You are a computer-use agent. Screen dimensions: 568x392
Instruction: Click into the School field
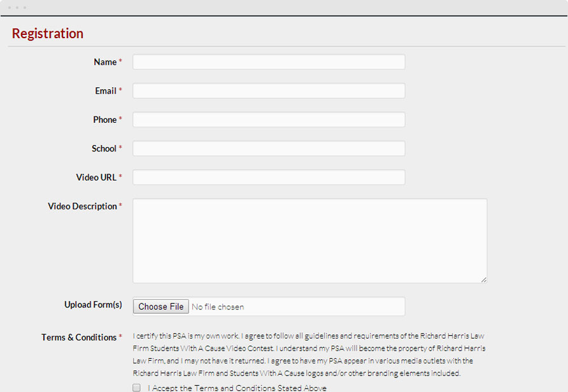click(x=269, y=148)
